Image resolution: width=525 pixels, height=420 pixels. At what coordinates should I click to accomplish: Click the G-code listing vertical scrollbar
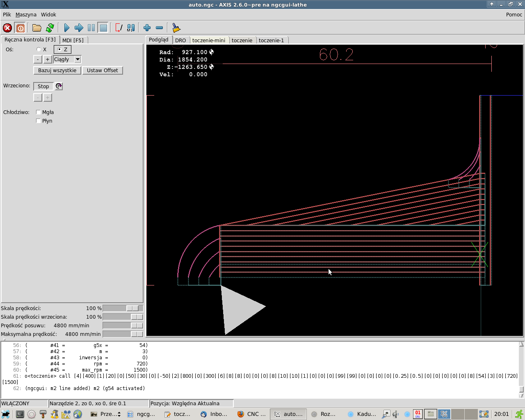pos(521,370)
